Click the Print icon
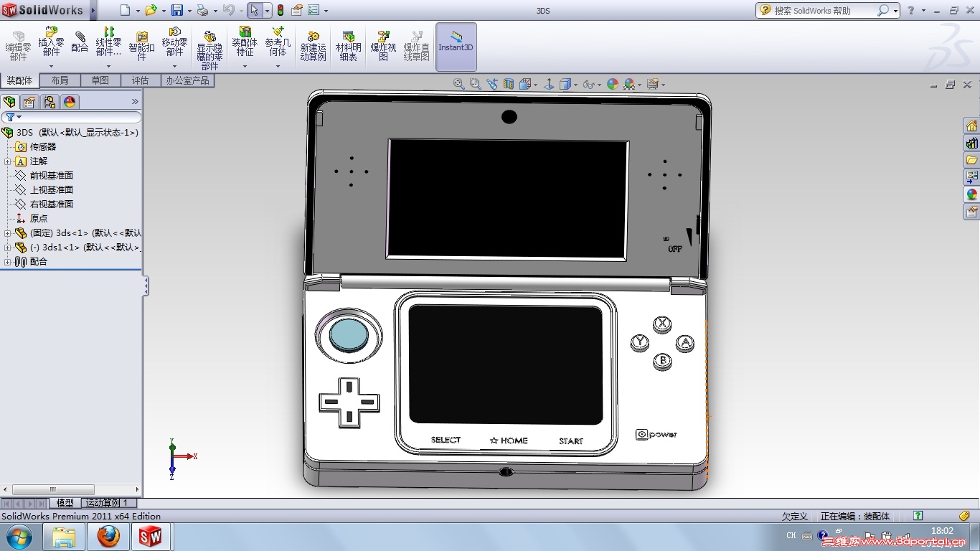Screen dimensions: 980x551 [x=202, y=10]
